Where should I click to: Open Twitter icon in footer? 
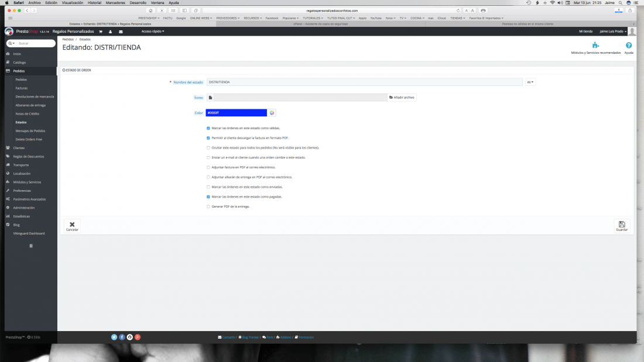click(x=114, y=337)
